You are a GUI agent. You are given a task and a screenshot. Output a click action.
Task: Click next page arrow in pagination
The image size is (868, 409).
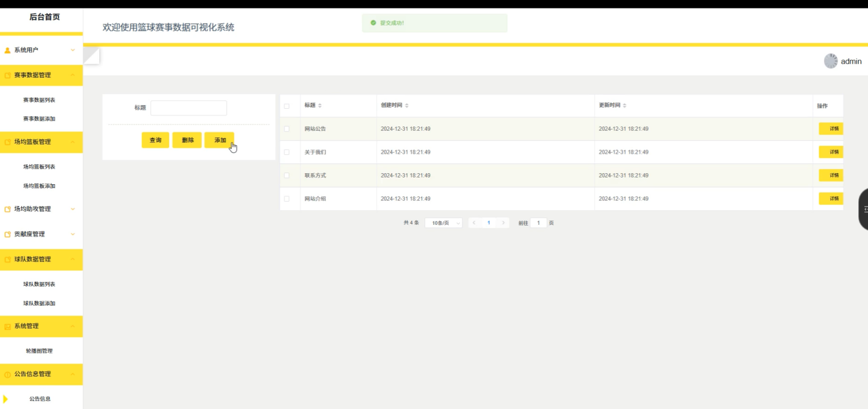[503, 223]
